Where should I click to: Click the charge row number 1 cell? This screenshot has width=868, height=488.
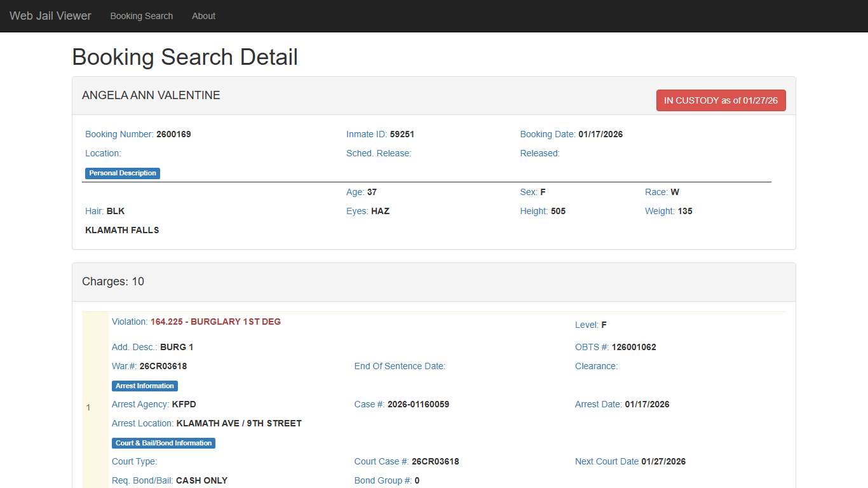tap(89, 407)
